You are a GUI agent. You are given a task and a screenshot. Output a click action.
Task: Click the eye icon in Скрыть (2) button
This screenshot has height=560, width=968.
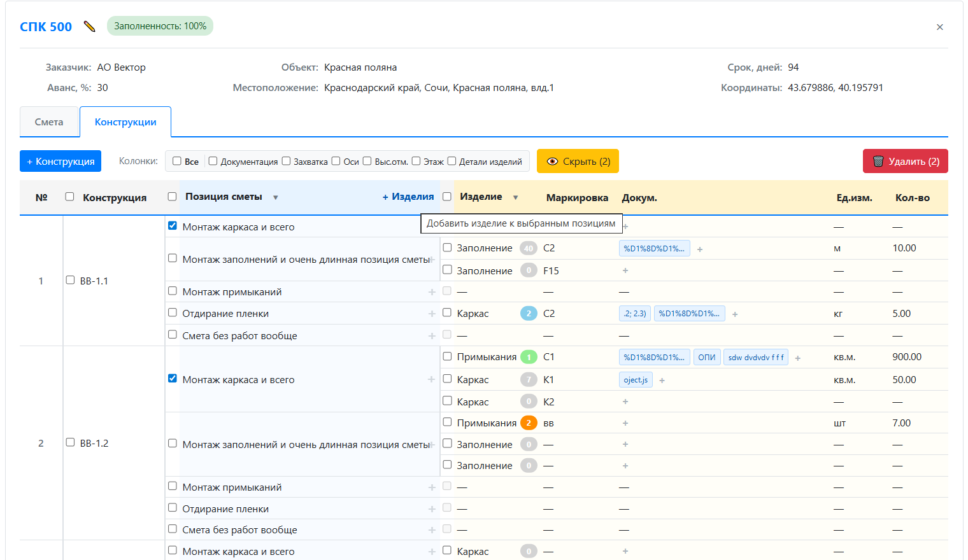[x=552, y=162]
